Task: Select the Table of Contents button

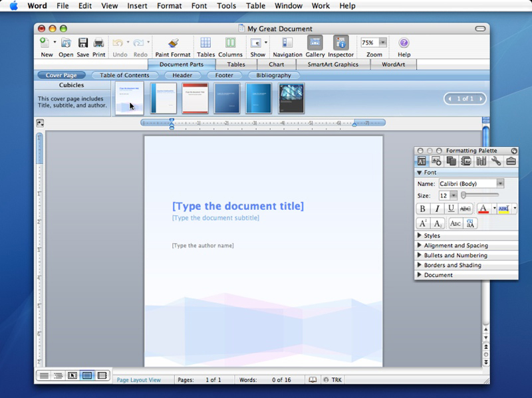Action: pyautogui.click(x=124, y=76)
